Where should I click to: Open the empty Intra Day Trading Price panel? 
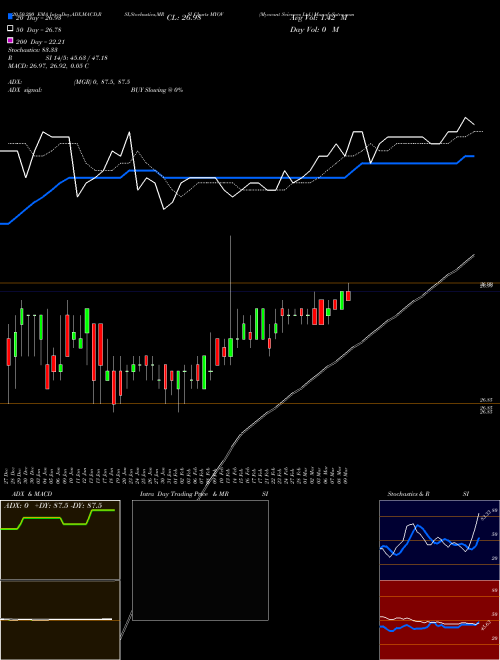[200, 560]
